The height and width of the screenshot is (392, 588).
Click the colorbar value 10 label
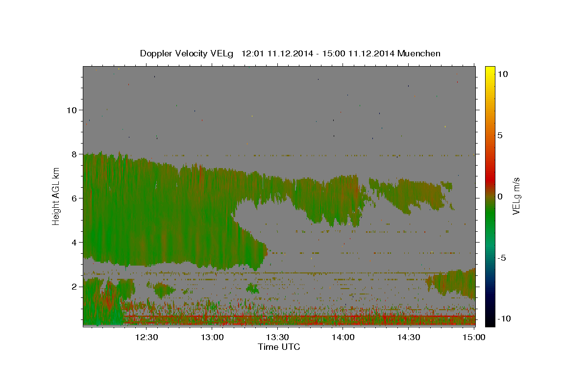[502, 73]
